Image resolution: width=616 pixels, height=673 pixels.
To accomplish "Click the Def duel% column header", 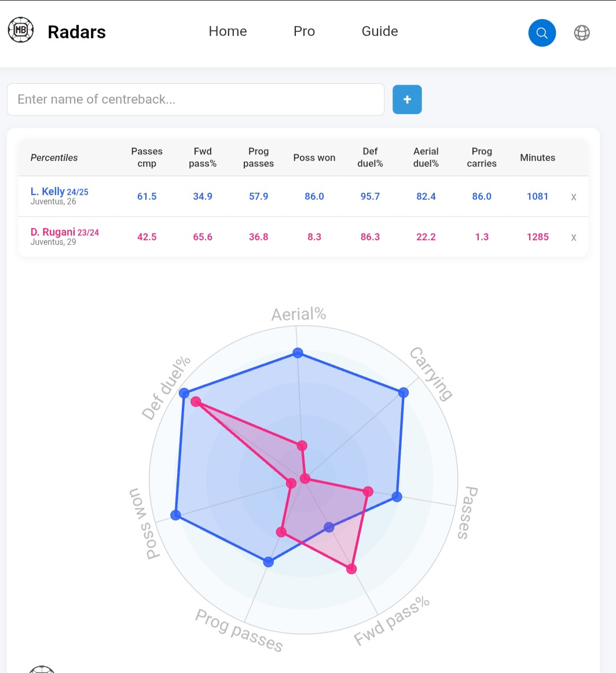I will tap(370, 157).
